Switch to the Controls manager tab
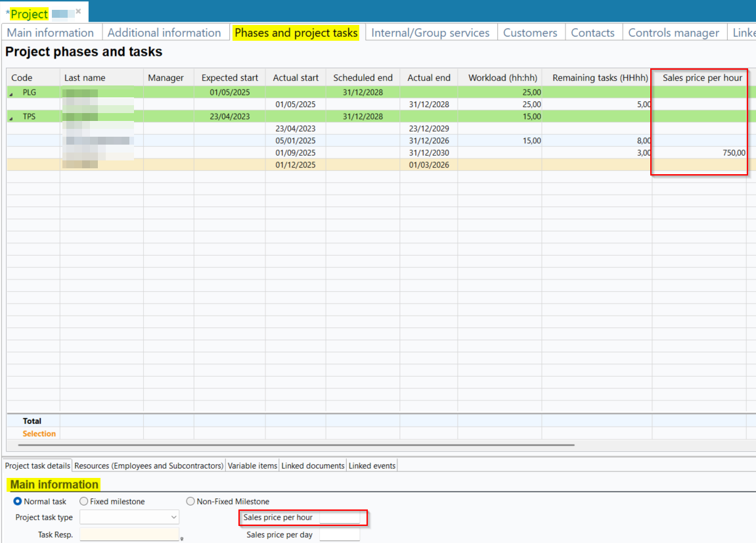756x543 pixels. point(673,33)
